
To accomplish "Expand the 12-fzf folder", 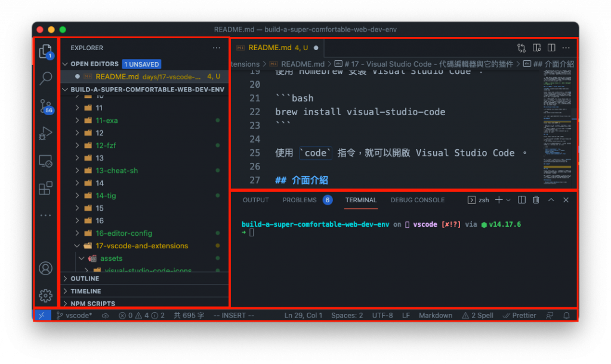I will 77,146.
